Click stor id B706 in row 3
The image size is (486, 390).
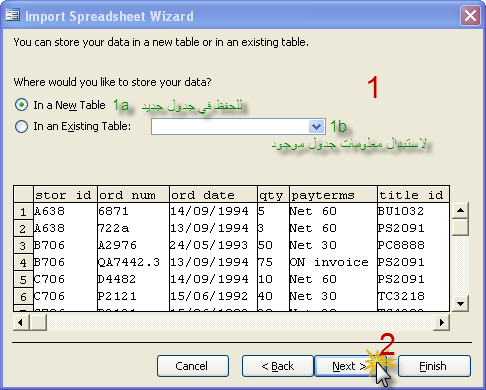(x=65, y=245)
